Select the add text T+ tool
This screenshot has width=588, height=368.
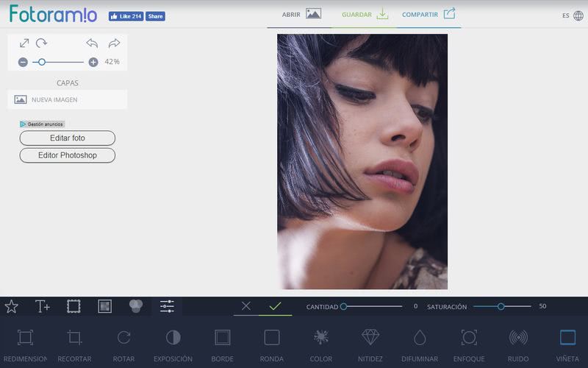pyautogui.click(x=43, y=306)
